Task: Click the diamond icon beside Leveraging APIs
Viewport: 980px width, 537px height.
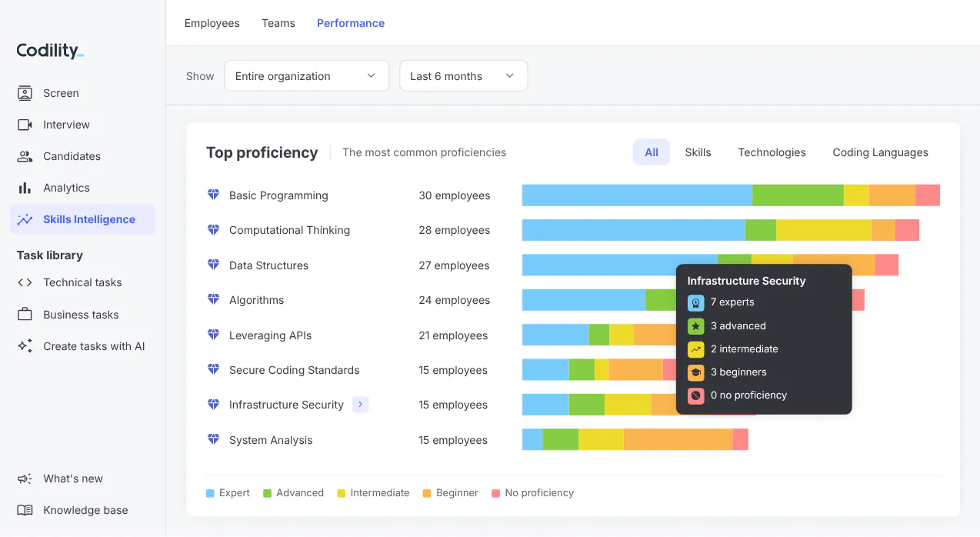Action: (x=214, y=335)
